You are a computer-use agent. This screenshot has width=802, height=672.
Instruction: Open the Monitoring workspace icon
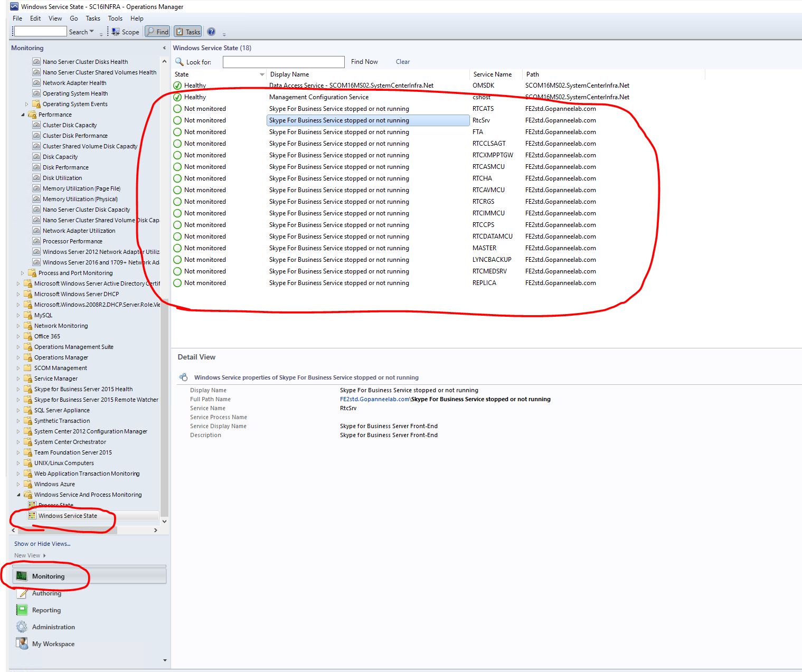click(x=22, y=576)
